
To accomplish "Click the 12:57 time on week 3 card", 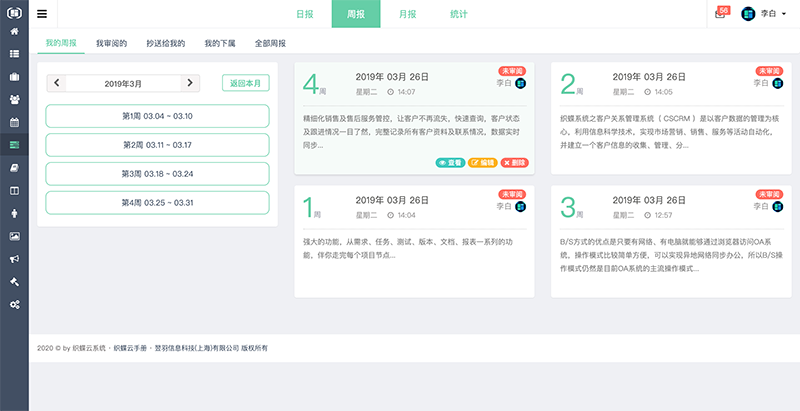I will point(663,216).
